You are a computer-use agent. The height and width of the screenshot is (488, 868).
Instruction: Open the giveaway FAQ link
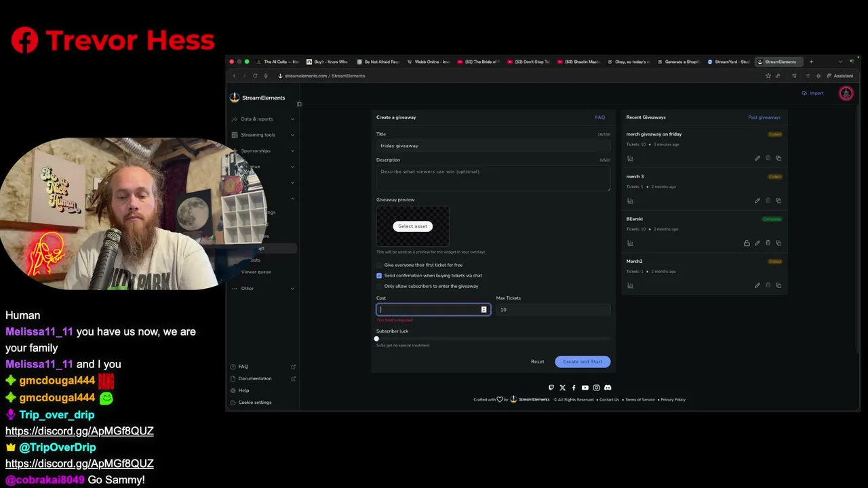(600, 117)
